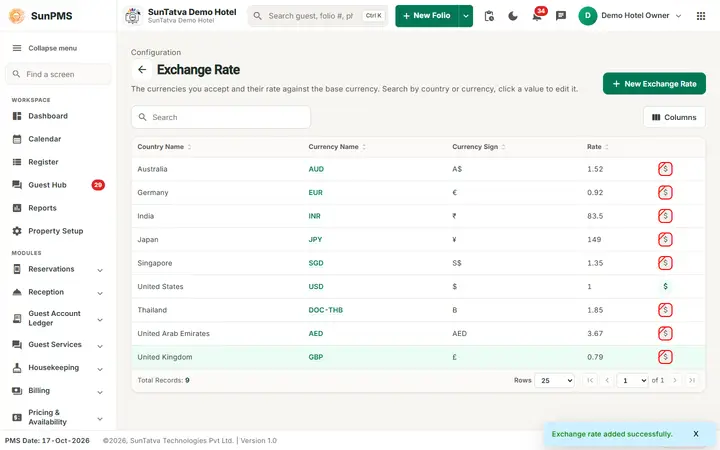Toggle dark mode moon icon
This screenshot has height=450, width=720.
click(x=513, y=16)
